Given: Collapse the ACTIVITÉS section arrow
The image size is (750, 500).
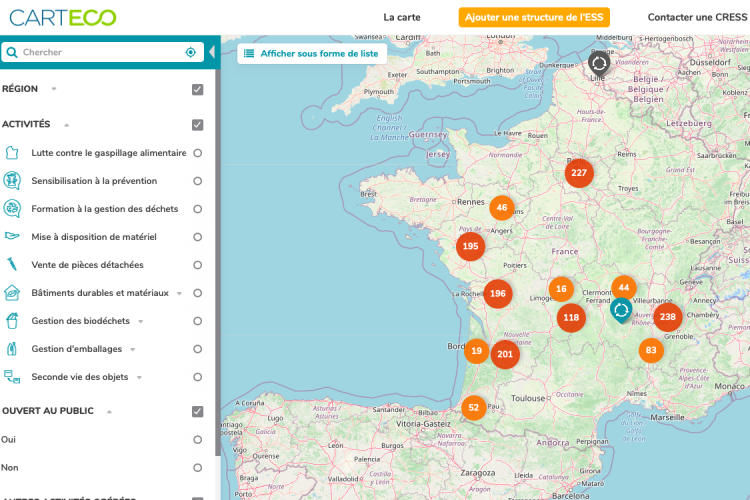Looking at the screenshot, I should (x=66, y=125).
